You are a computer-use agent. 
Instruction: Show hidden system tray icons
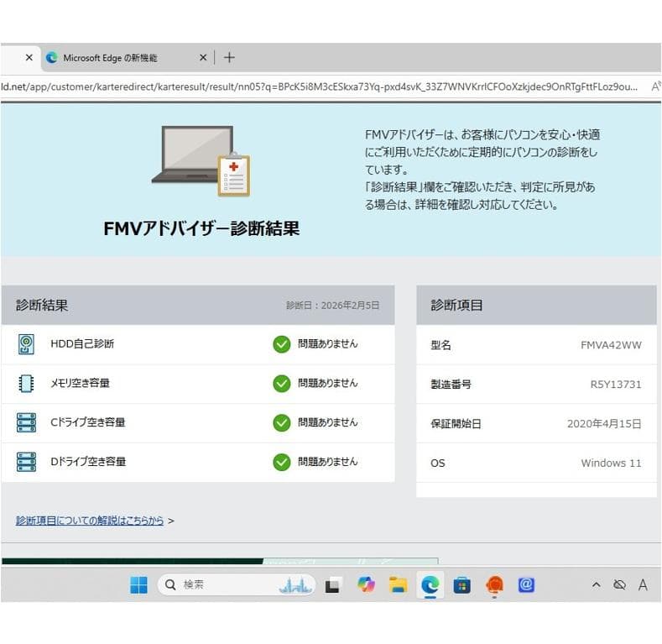[597, 585]
